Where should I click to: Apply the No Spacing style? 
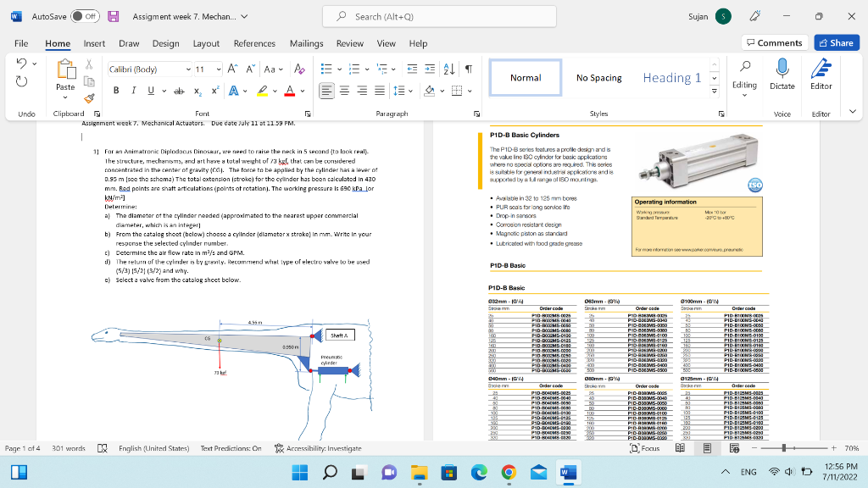point(599,77)
